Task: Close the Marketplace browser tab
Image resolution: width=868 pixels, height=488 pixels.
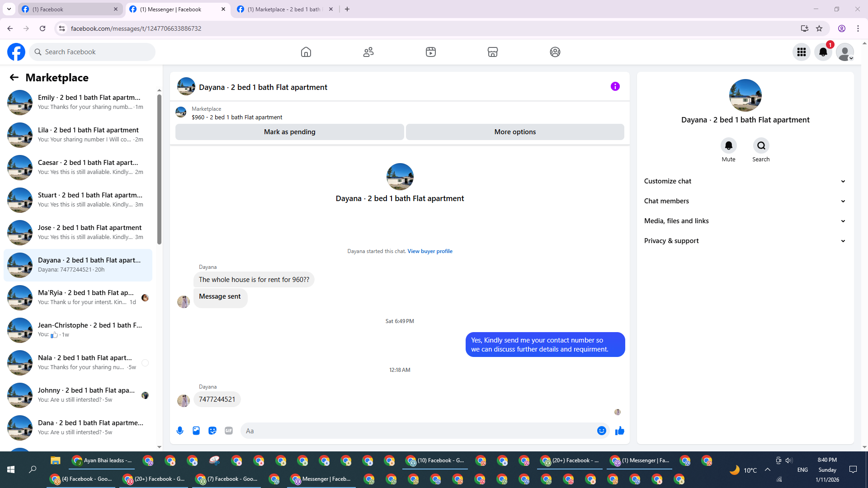Action: pos(331,9)
